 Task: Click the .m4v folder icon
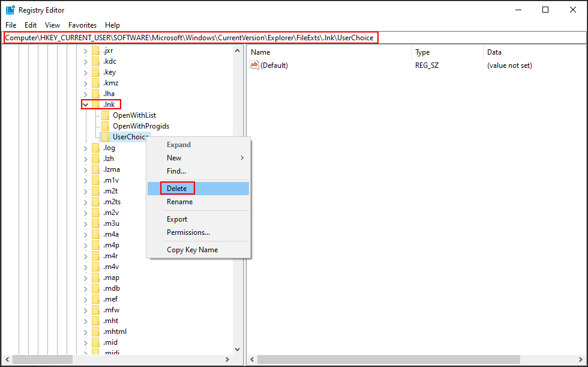95,267
